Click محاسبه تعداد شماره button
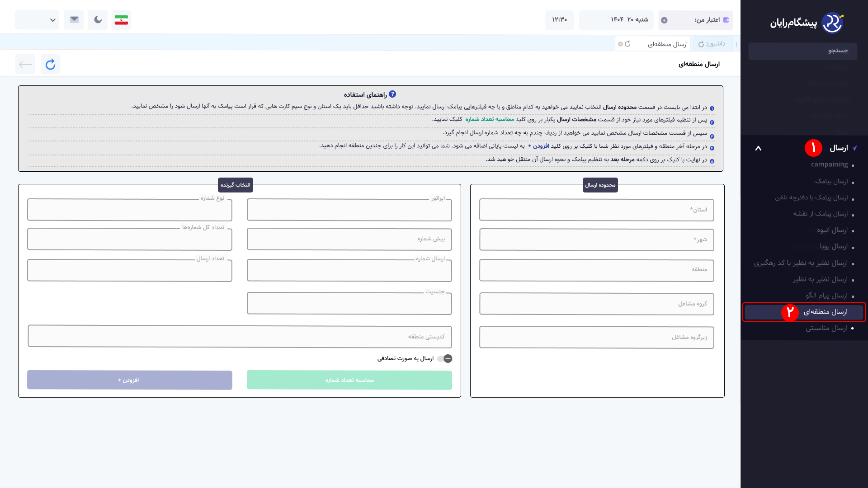The width and height of the screenshot is (868, 488). click(x=349, y=380)
